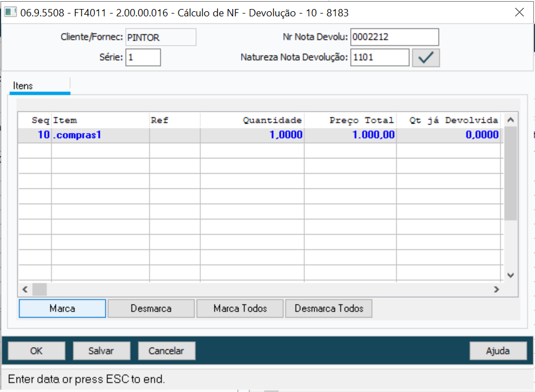Click the Desmarca button
The height and width of the screenshot is (392, 535).
click(x=151, y=309)
